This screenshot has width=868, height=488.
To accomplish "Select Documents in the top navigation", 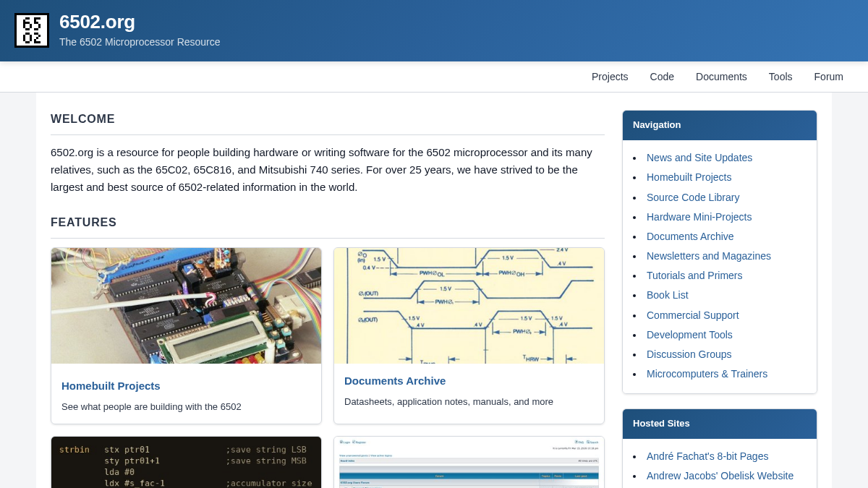I will (721, 77).
